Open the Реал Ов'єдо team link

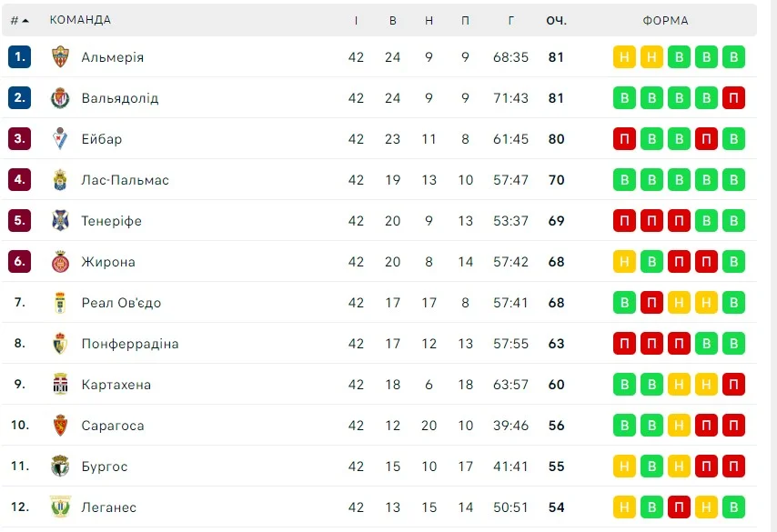(121, 303)
